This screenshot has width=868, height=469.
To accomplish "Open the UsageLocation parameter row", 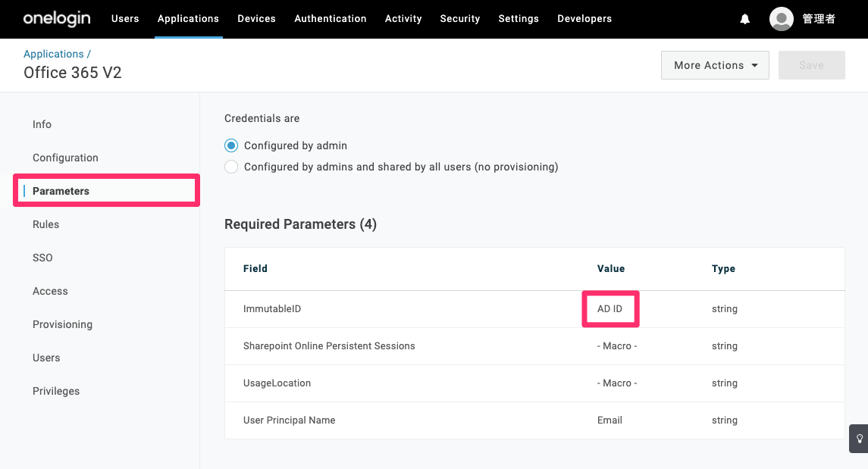I will click(x=534, y=383).
